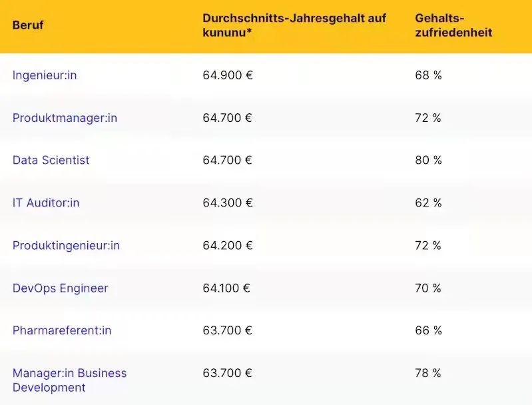Click the 62 % satisfaction cell
This screenshot has height=405, width=532.
tap(428, 202)
